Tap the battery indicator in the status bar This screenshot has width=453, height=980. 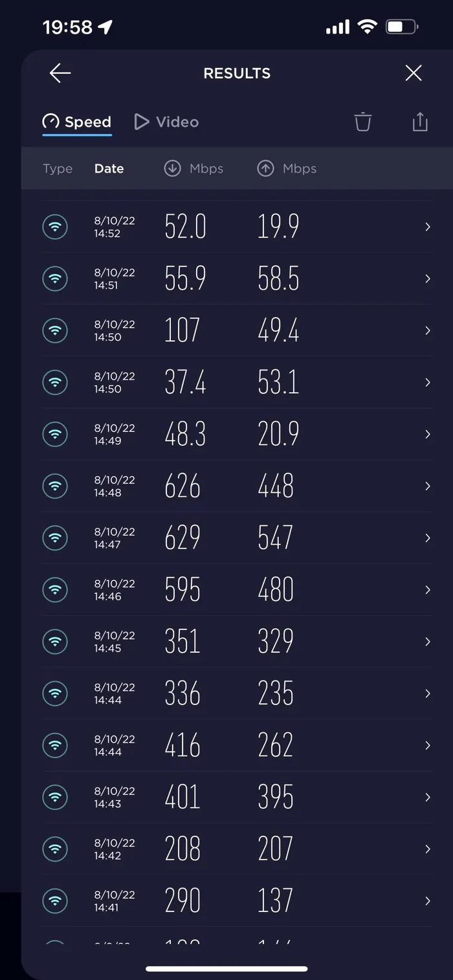pos(402,27)
